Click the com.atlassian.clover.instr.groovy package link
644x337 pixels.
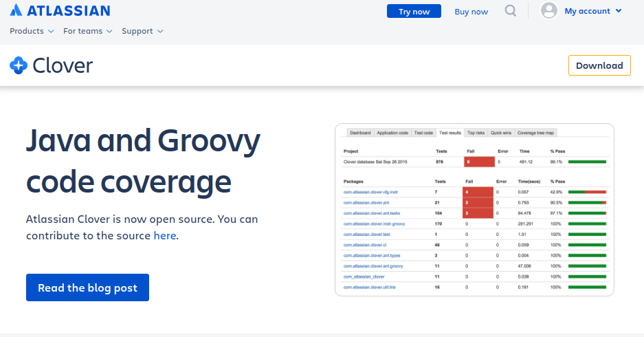point(374,224)
